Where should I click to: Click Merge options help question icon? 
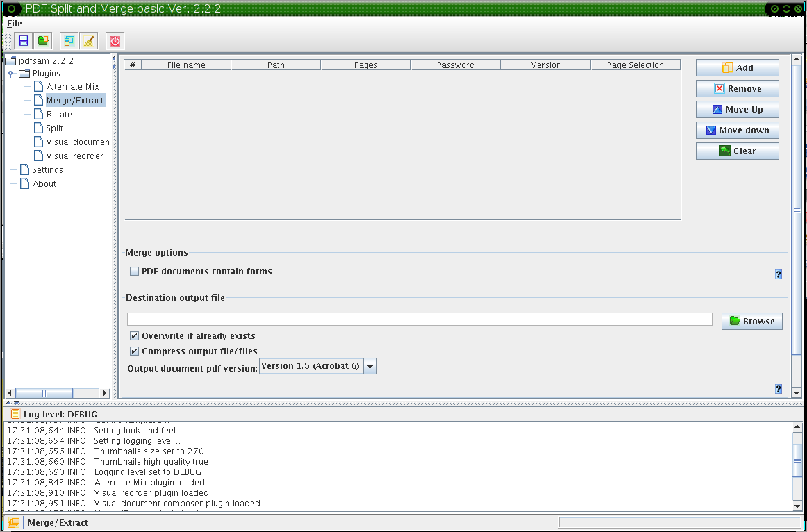[x=778, y=275]
